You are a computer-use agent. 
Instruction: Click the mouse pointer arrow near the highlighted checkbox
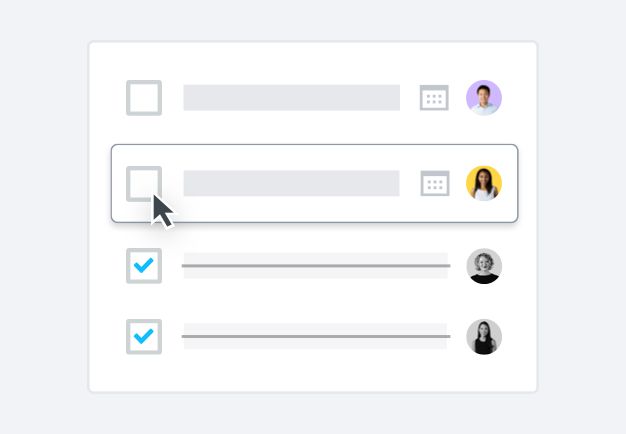[161, 210]
